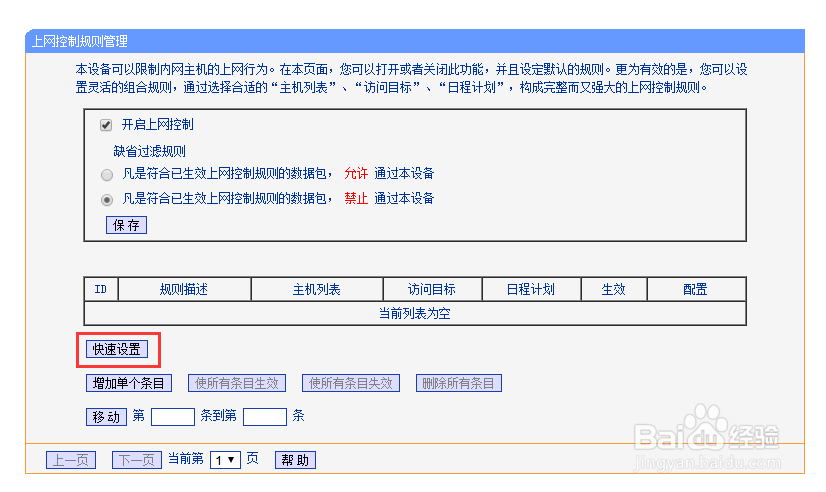826x492 pixels.
Task: Click the 上网控制规则管理 title text
Action: point(80,41)
